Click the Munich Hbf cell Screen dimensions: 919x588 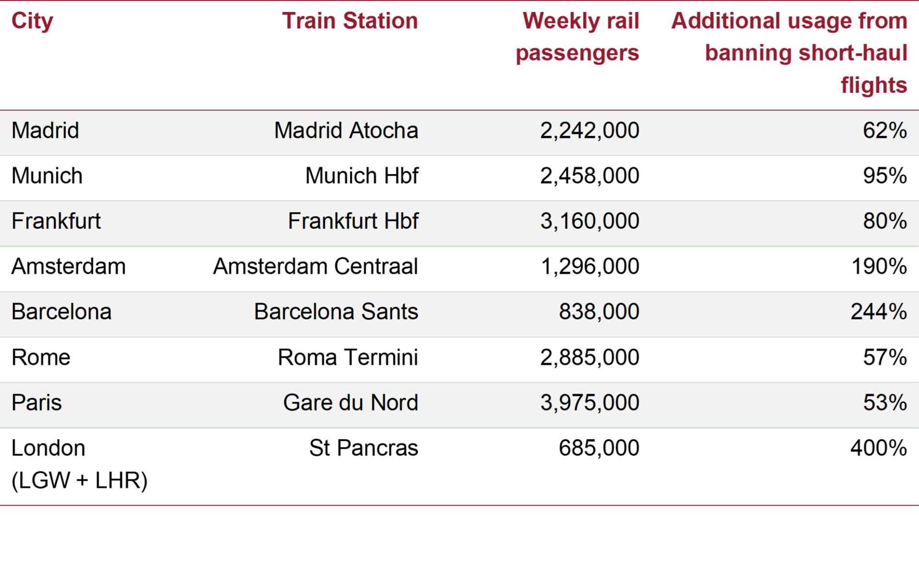(x=362, y=176)
